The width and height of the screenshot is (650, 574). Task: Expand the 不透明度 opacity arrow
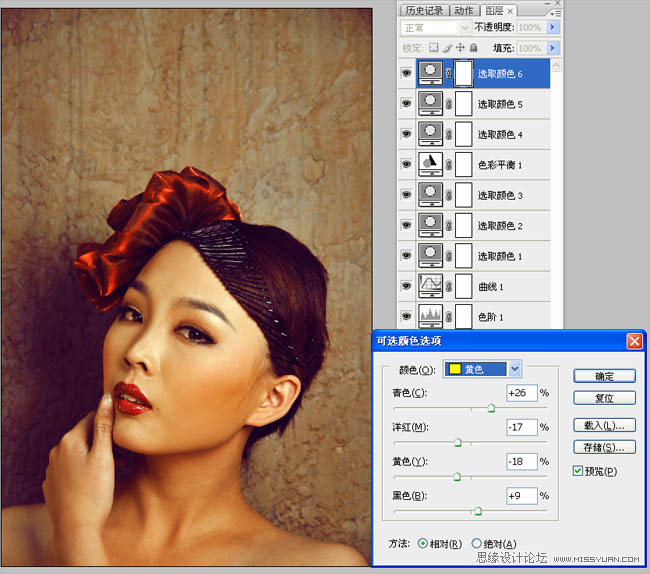click(x=553, y=27)
